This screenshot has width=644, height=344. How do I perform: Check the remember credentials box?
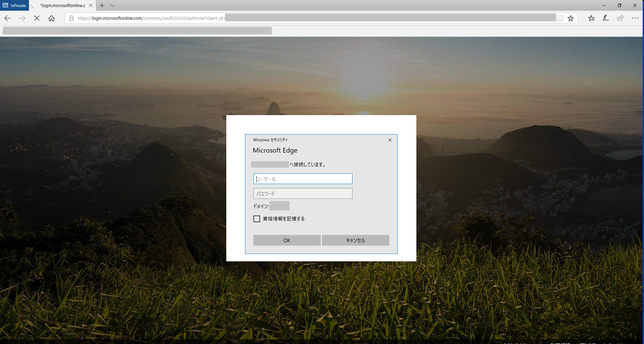click(257, 219)
